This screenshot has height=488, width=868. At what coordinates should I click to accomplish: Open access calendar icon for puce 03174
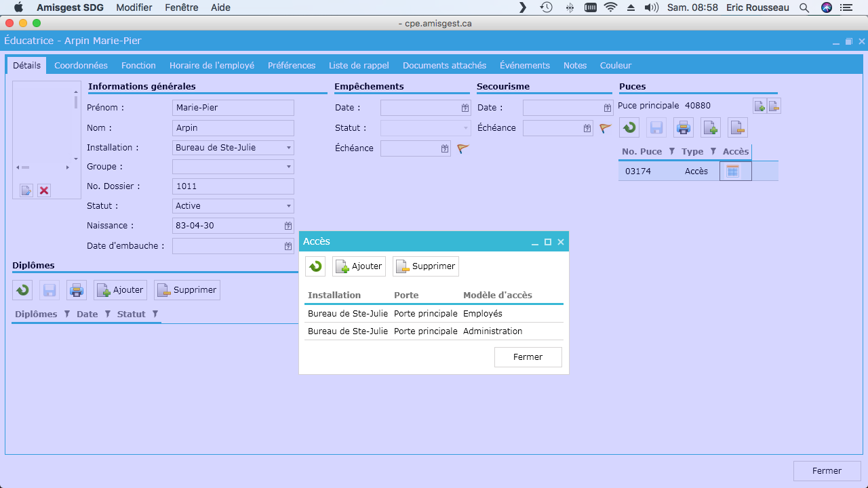[732, 171]
